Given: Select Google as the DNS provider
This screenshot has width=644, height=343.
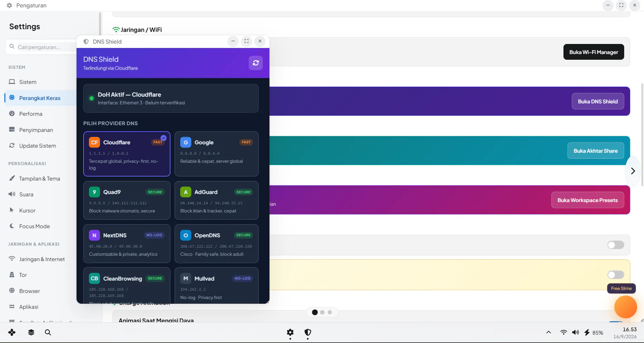Looking at the screenshot, I should [x=216, y=154].
